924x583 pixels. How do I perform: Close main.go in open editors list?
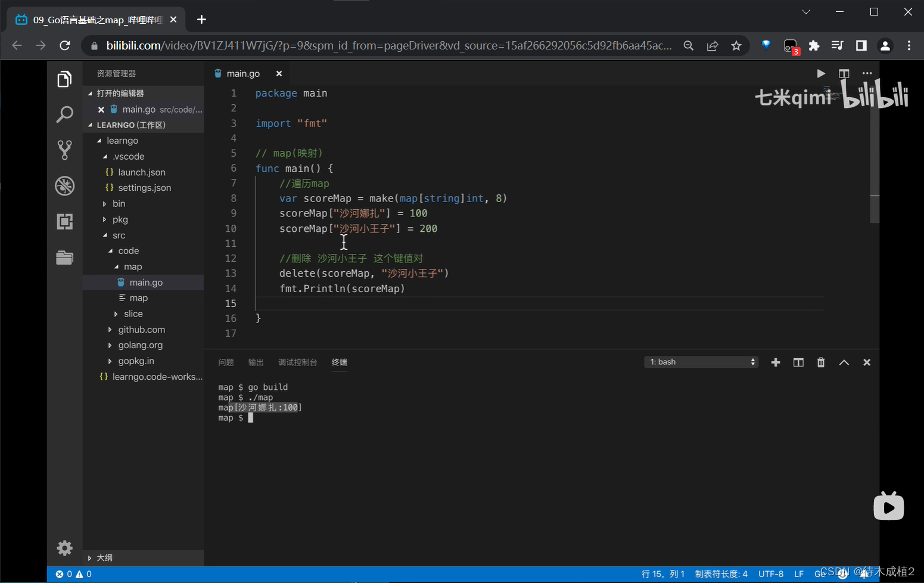101,110
